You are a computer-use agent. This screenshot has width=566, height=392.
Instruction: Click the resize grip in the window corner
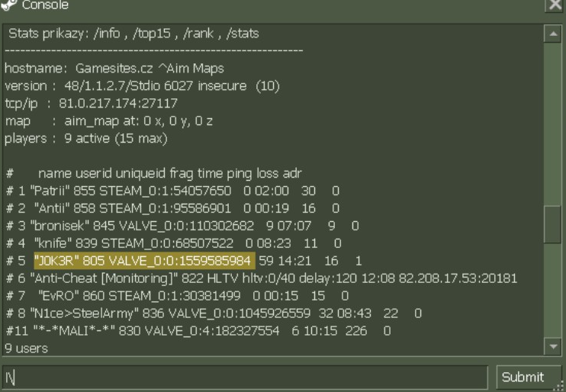pos(558,385)
